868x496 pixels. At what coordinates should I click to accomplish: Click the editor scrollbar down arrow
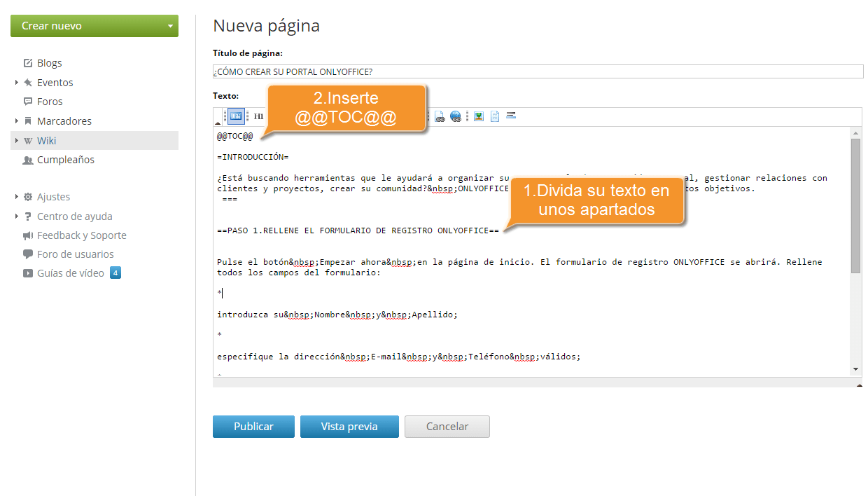pyautogui.click(x=855, y=369)
